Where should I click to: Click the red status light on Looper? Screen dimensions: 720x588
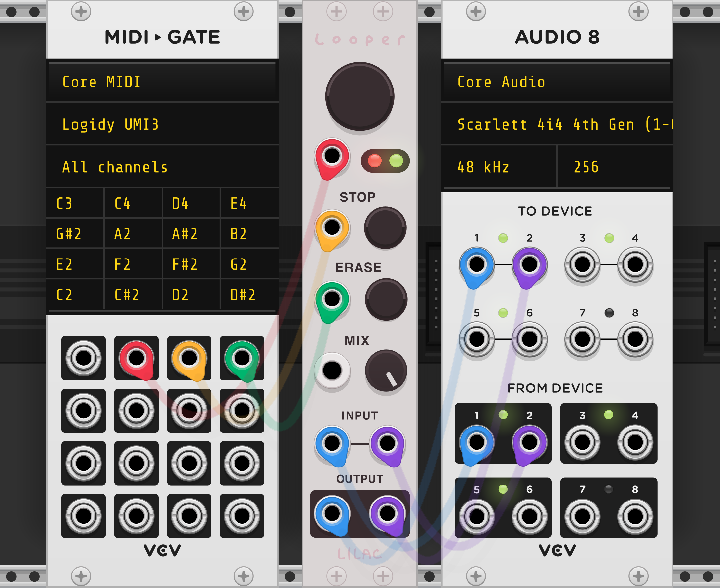(x=375, y=160)
